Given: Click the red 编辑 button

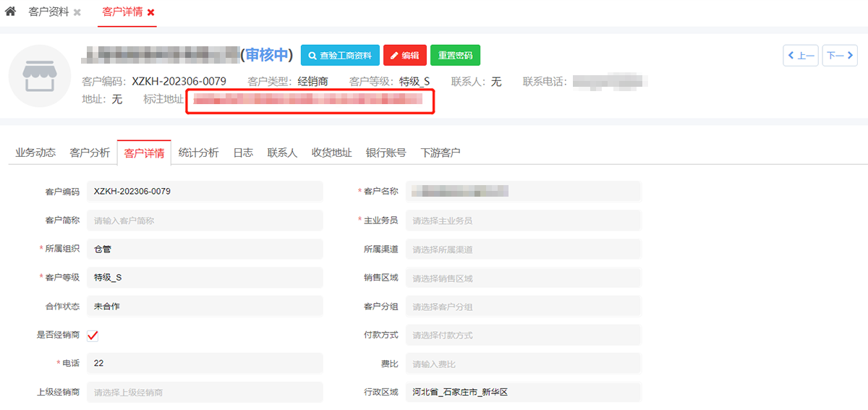Looking at the screenshot, I should pyautogui.click(x=404, y=56).
